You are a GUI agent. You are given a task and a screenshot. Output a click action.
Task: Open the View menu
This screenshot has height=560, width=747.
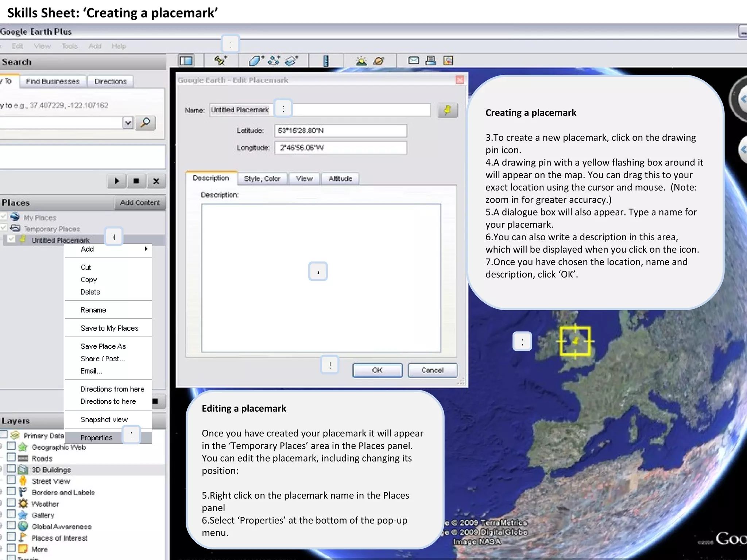point(42,46)
